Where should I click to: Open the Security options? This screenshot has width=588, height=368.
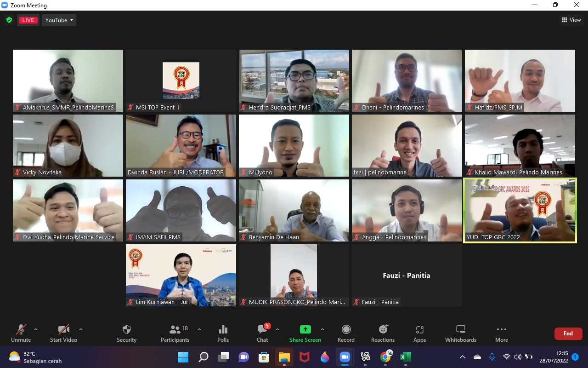point(126,333)
